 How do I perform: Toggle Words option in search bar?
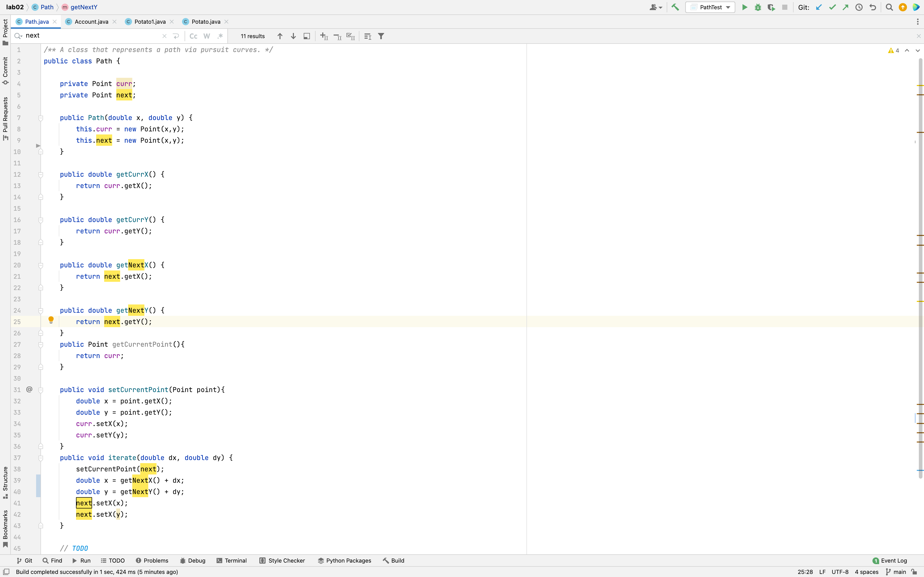click(x=207, y=36)
